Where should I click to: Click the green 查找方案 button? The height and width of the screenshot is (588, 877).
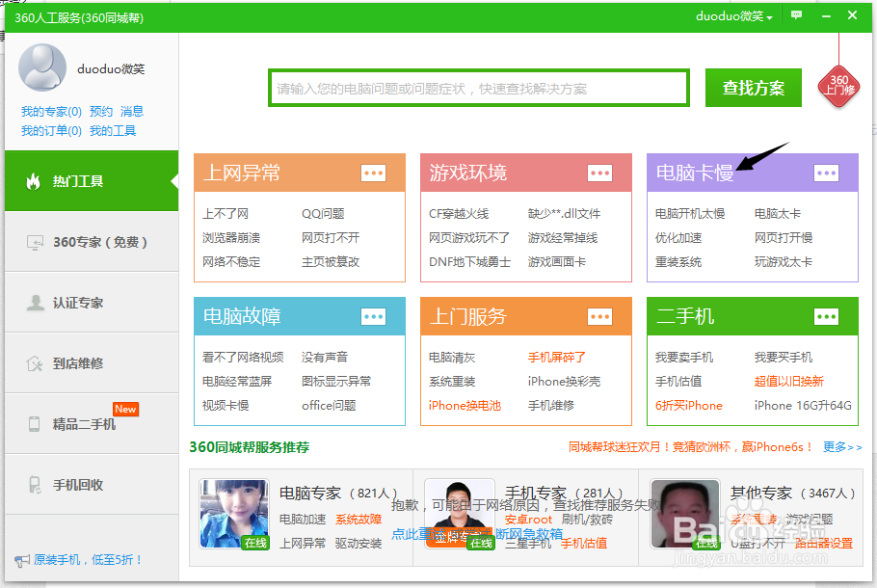click(753, 88)
